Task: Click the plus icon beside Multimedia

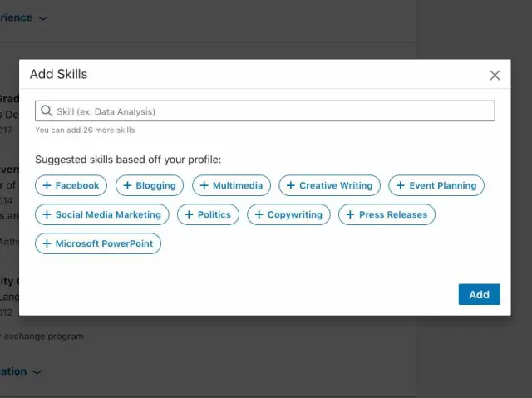Action: click(204, 185)
